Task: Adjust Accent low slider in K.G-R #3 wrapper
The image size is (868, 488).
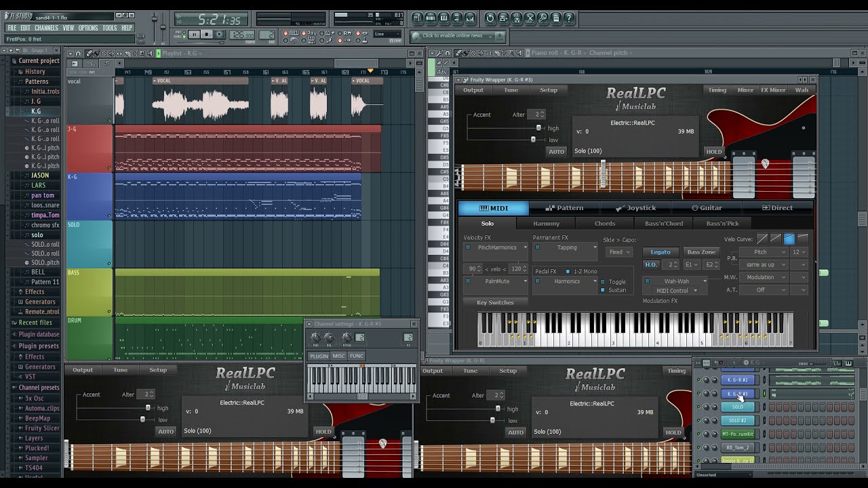Action: (533, 139)
